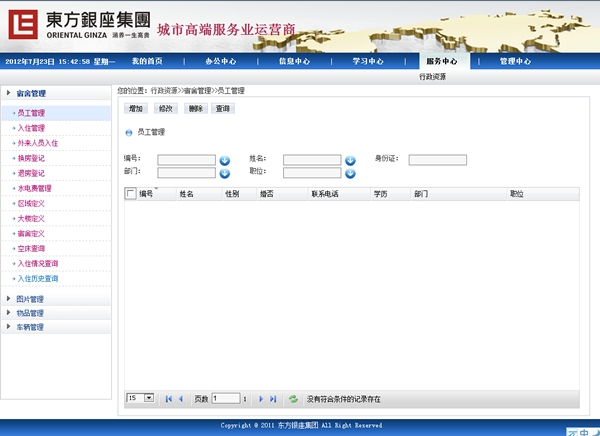Open the 办公中心 navigation tab

(x=221, y=61)
